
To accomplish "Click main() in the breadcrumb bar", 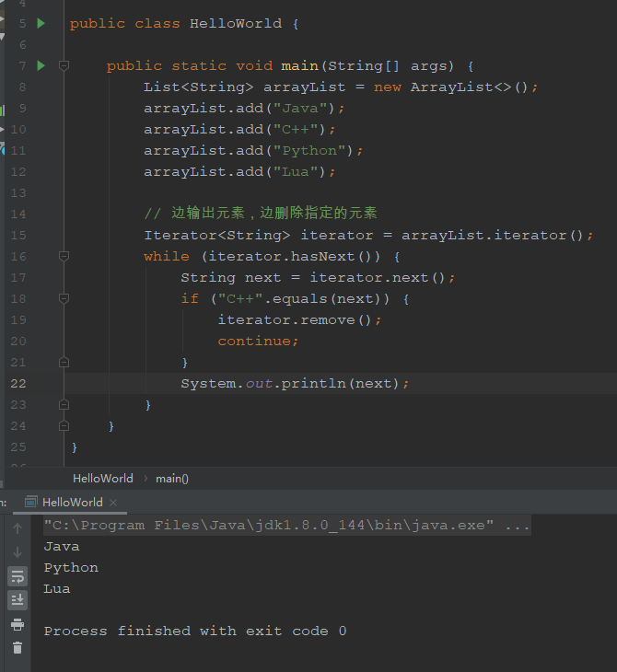I will click(x=172, y=479).
